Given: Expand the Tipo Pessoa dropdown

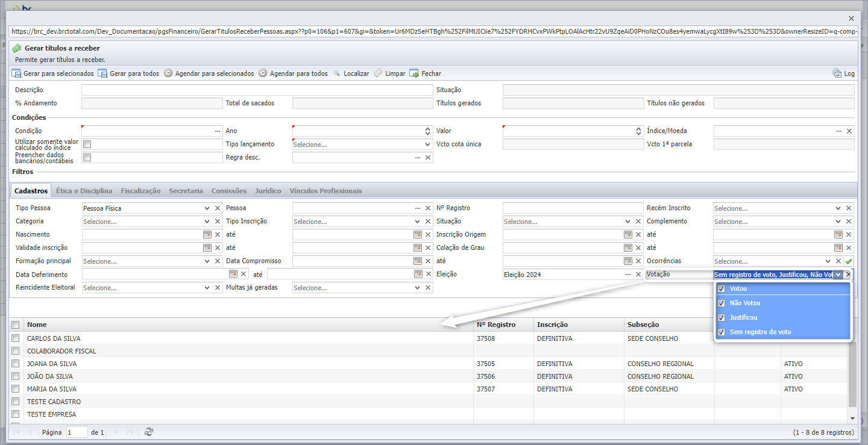Looking at the screenshot, I should click(207, 208).
